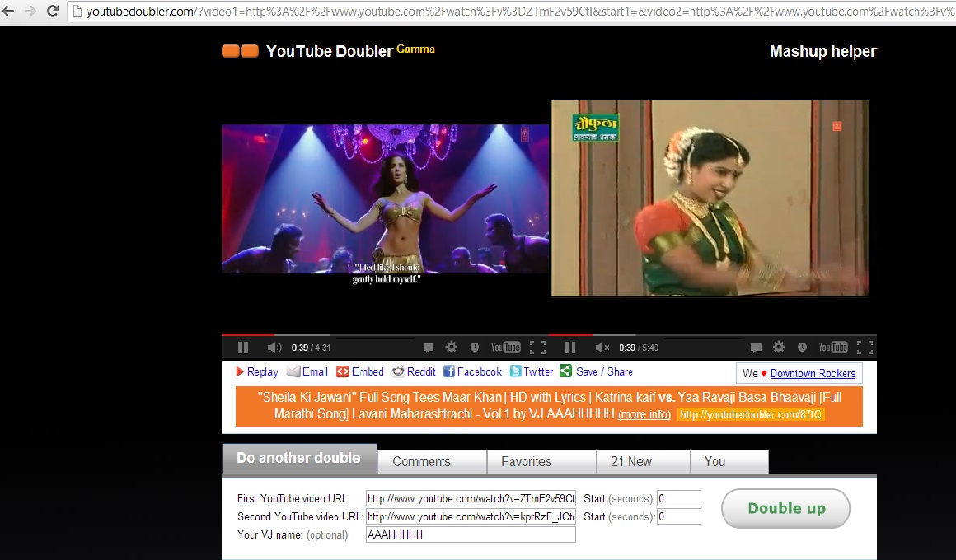Open settings gear on the left video

pos(451,347)
